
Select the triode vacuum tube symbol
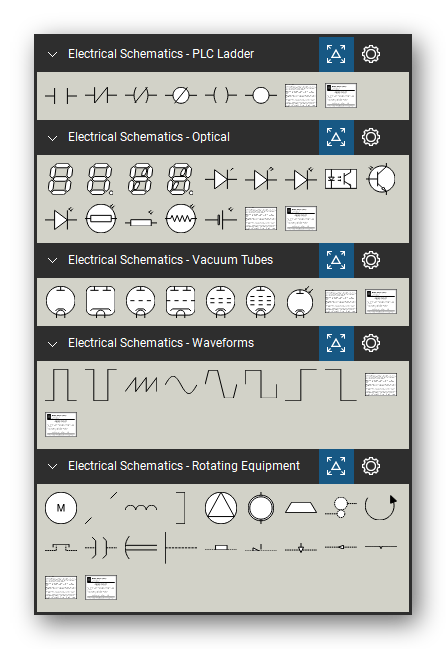click(x=141, y=302)
